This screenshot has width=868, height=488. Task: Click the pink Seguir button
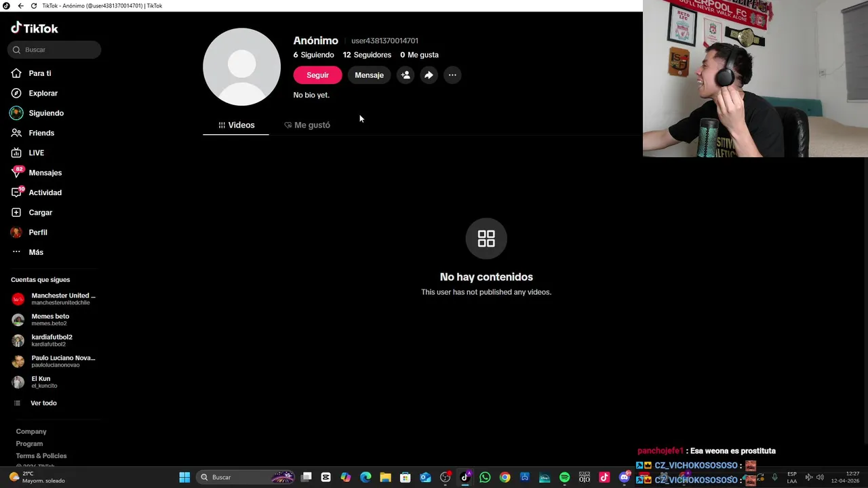click(x=317, y=75)
